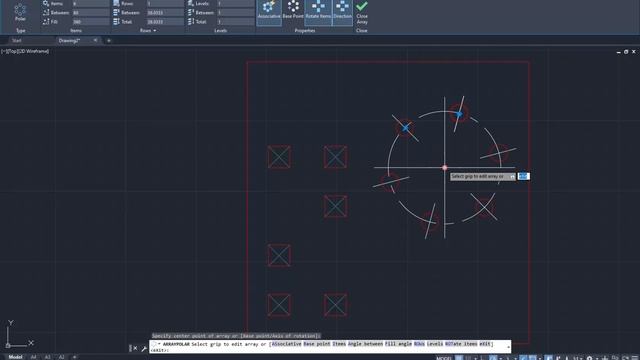Click the Items count icon in ribbon
This screenshot has height=360, width=640.
(x=46, y=4)
